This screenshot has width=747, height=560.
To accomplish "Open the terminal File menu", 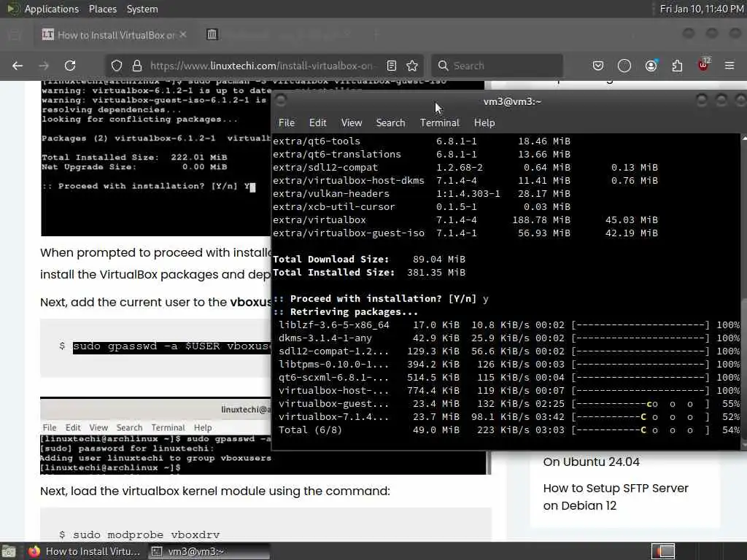I will 286,122.
